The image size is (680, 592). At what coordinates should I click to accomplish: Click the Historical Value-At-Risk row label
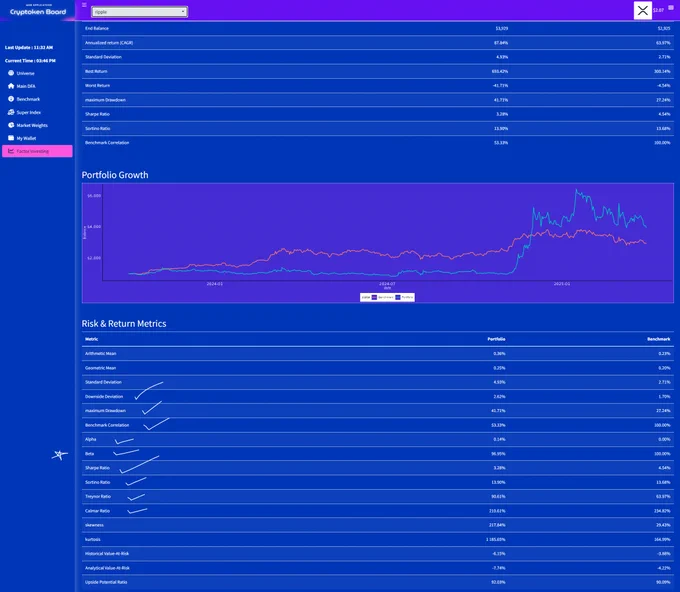point(107,553)
